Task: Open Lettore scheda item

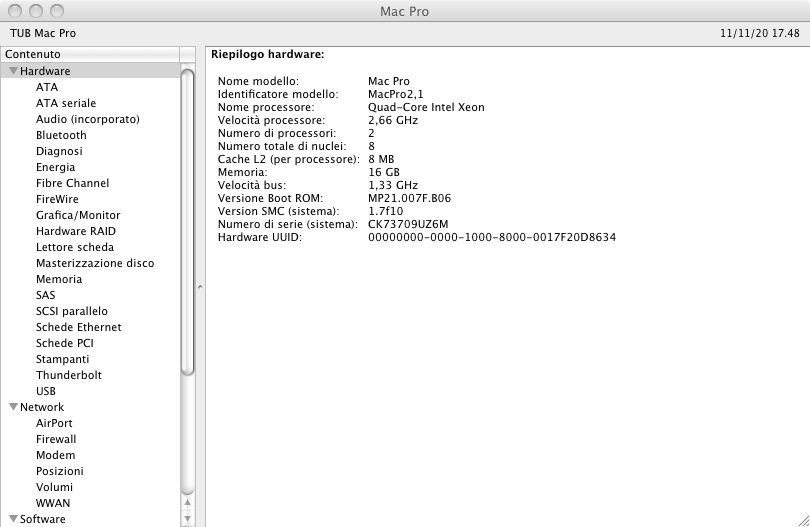Action: [x=75, y=247]
